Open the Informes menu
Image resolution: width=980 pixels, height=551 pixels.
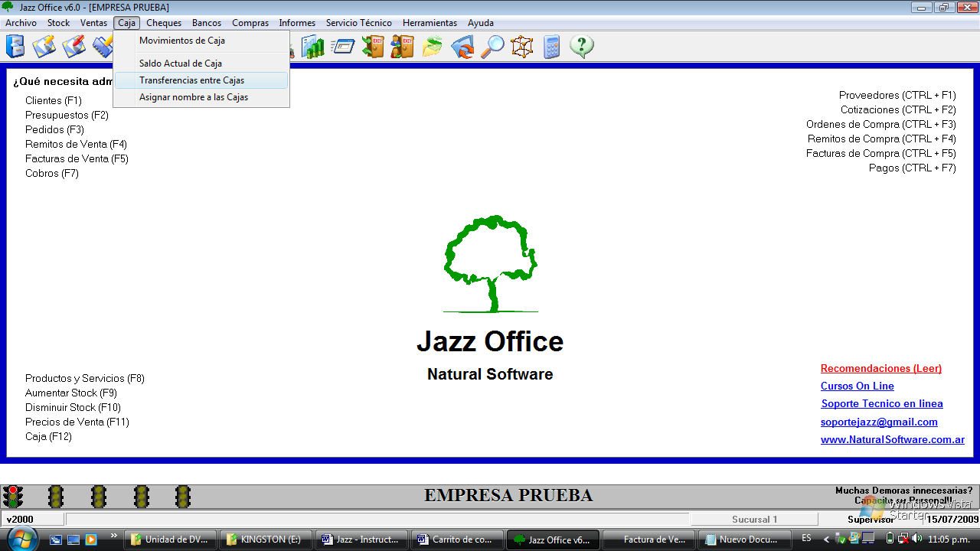(297, 23)
